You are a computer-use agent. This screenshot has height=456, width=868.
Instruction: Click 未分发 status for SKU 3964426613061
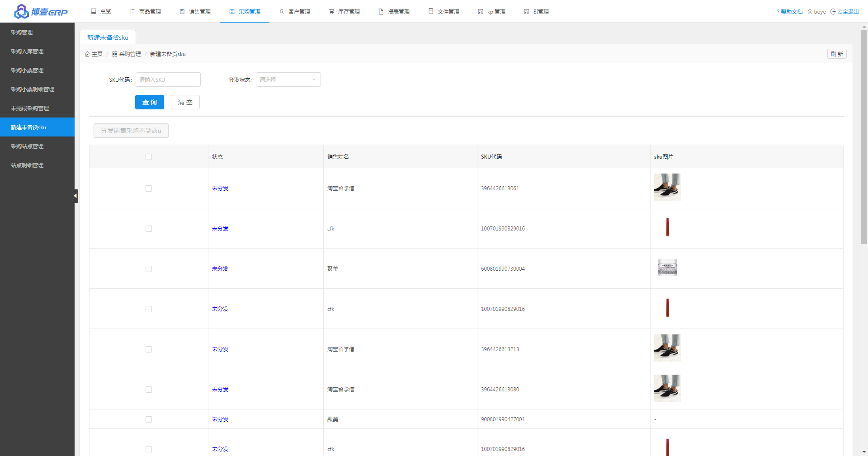click(x=220, y=188)
